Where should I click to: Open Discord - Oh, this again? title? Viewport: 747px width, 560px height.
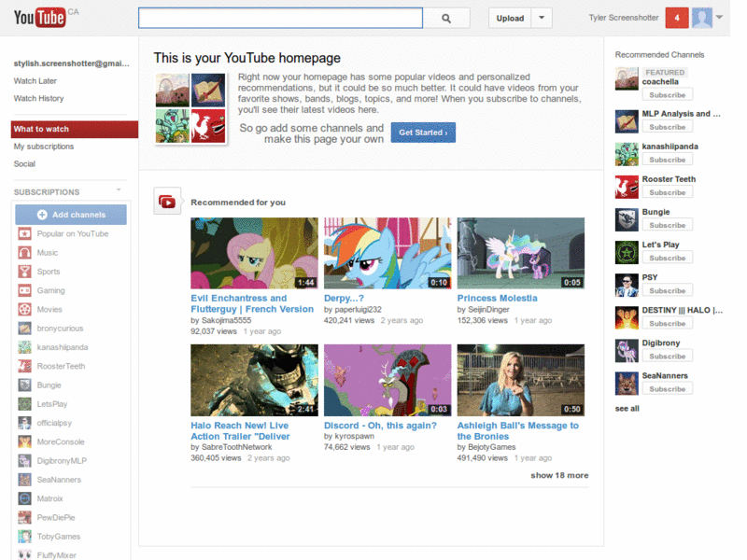[x=380, y=426]
